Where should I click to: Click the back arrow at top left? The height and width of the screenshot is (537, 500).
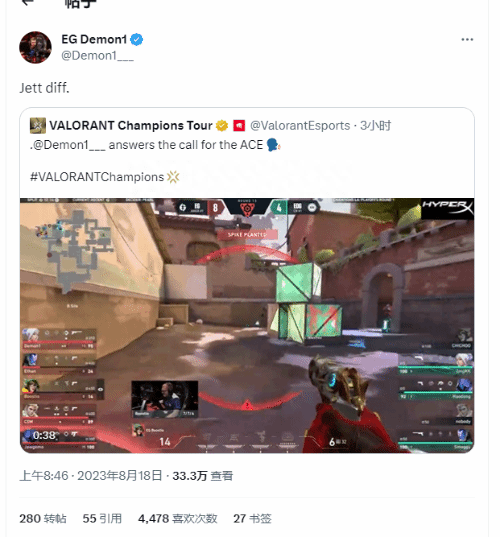click(27, 2)
